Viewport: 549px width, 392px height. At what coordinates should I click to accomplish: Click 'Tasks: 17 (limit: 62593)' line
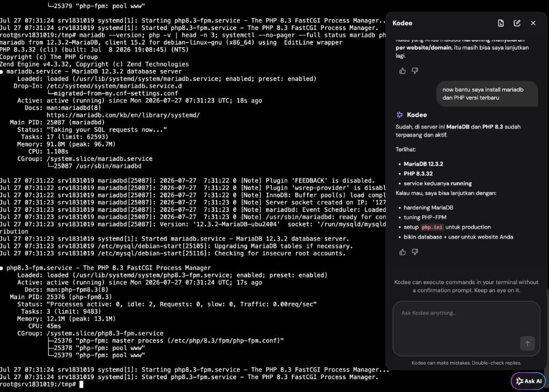[64, 137]
